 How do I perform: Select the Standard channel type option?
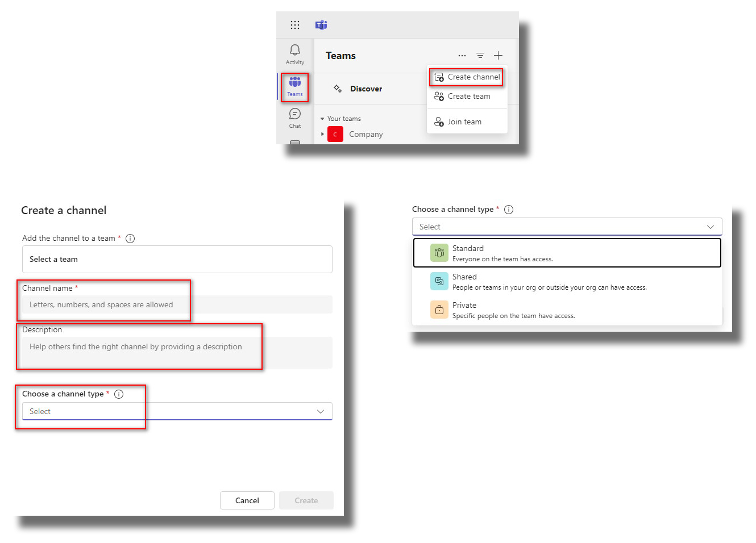tap(567, 253)
